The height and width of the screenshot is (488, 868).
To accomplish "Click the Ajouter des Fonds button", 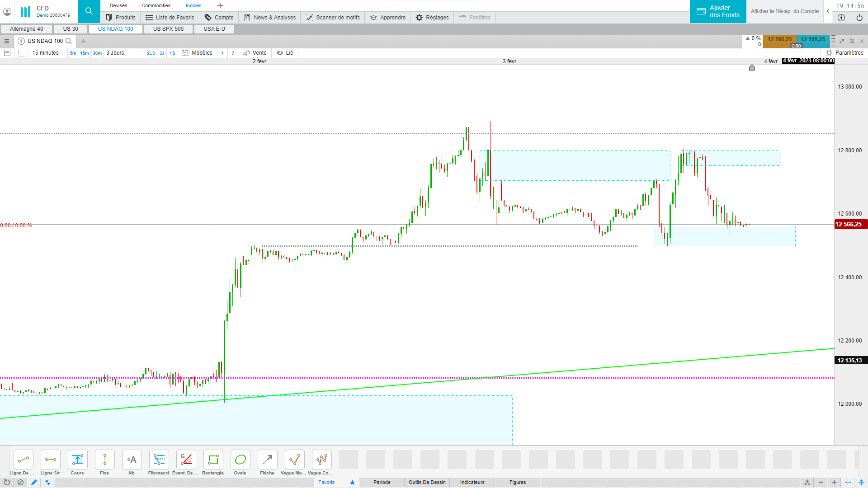I will coord(718,11).
